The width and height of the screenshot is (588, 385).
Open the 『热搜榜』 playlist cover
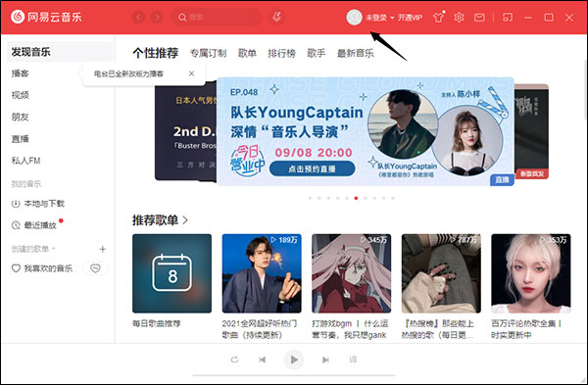[x=441, y=273]
